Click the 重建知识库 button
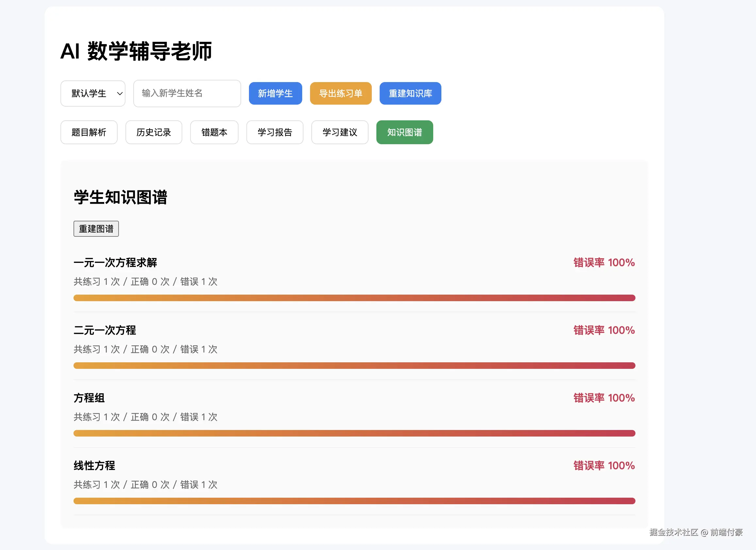 click(x=410, y=94)
